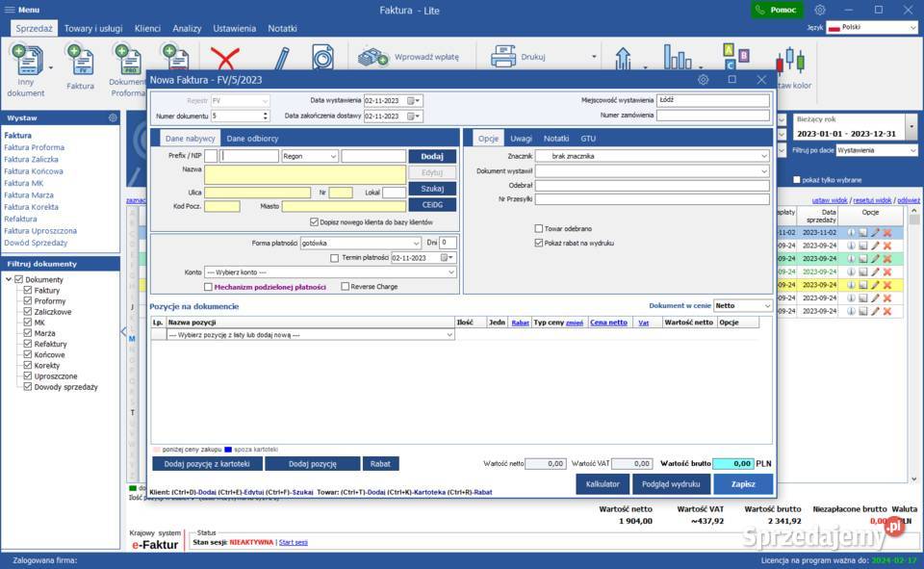Click the Faktura icon in the ribbon
This screenshot has height=569, width=924.
80,61
